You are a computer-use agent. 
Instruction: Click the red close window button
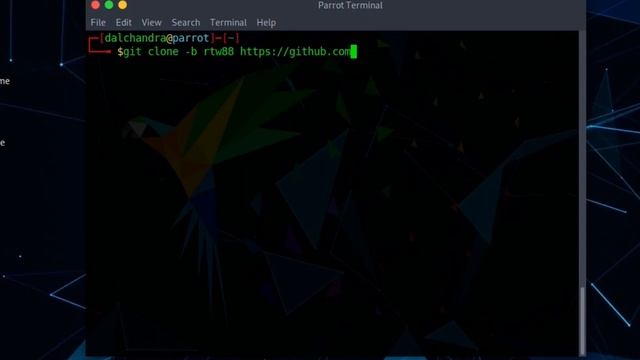click(x=96, y=4)
